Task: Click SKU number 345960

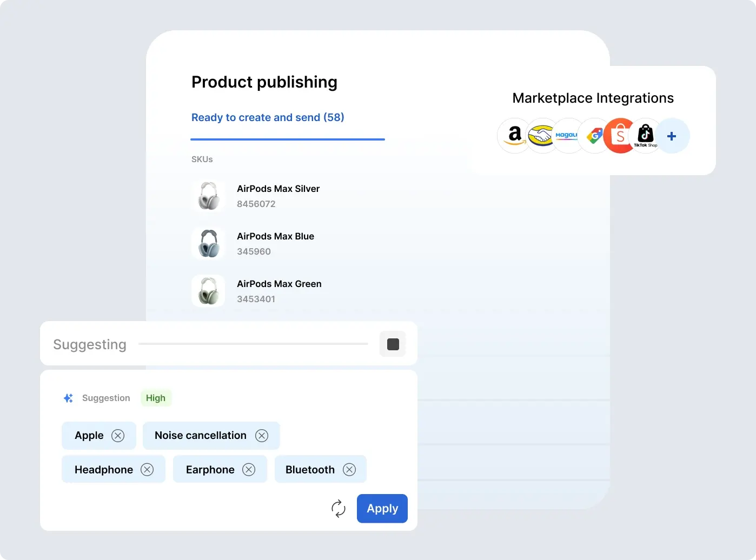Action: point(254,252)
